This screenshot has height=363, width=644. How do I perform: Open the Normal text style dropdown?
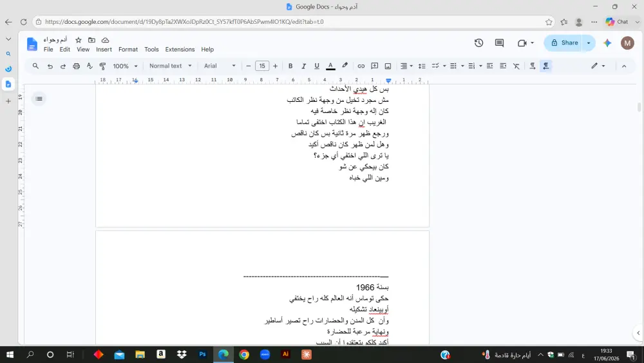(x=171, y=66)
